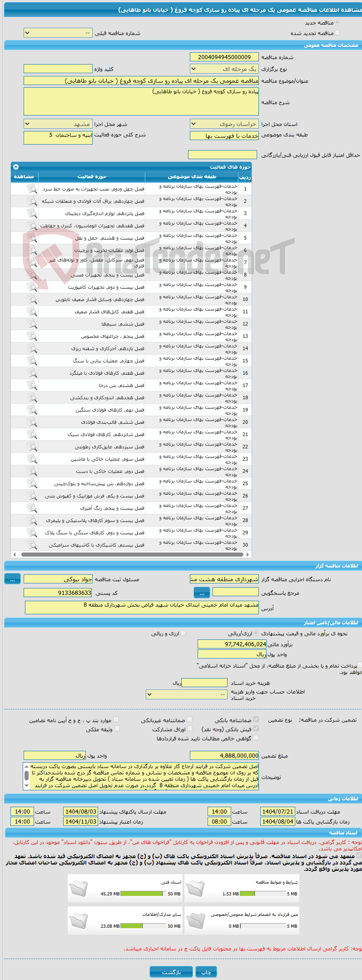
Task: Open view icon for activity row 22
Action: coord(32,447)
